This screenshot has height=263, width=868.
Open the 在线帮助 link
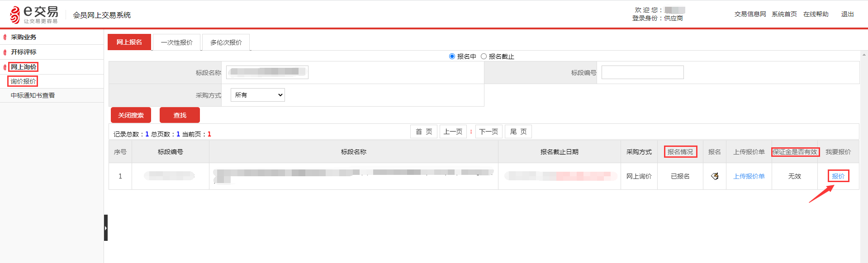coord(816,14)
